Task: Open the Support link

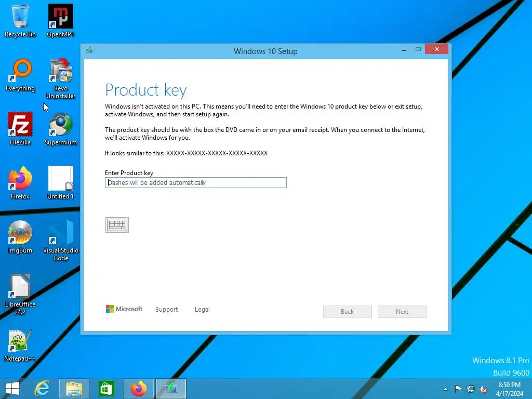Action: click(167, 310)
